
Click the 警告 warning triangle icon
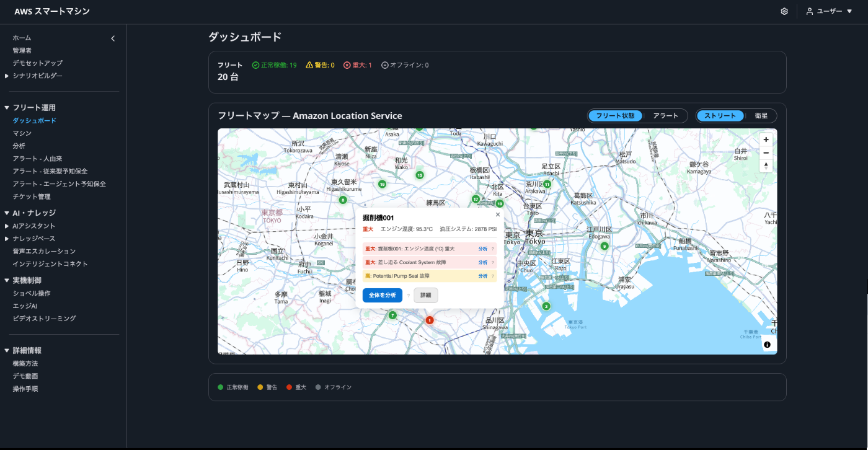(x=309, y=65)
